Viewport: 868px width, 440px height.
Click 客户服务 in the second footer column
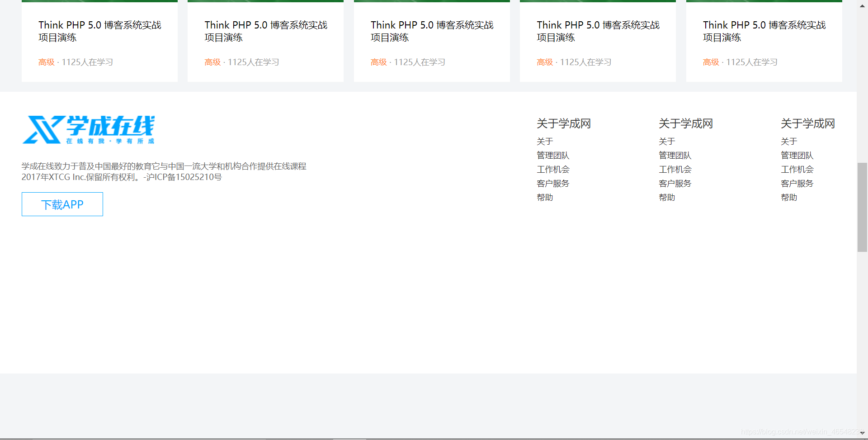pyautogui.click(x=675, y=184)
